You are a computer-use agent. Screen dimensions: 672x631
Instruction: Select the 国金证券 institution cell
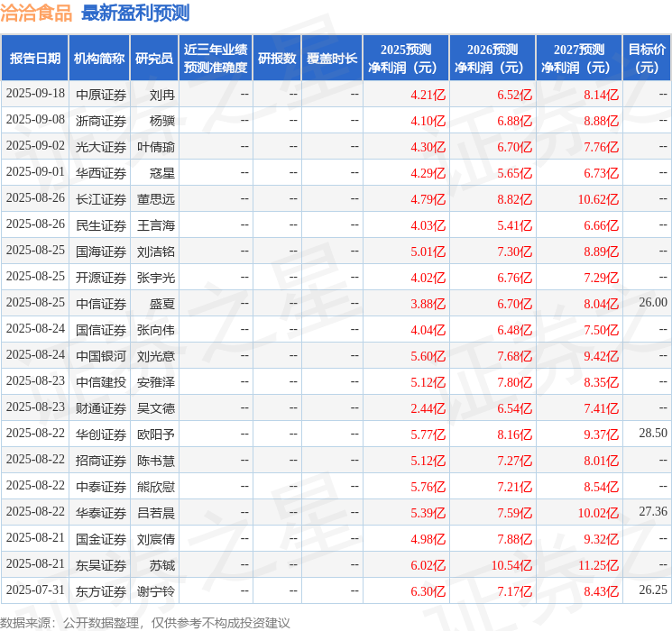101,539
